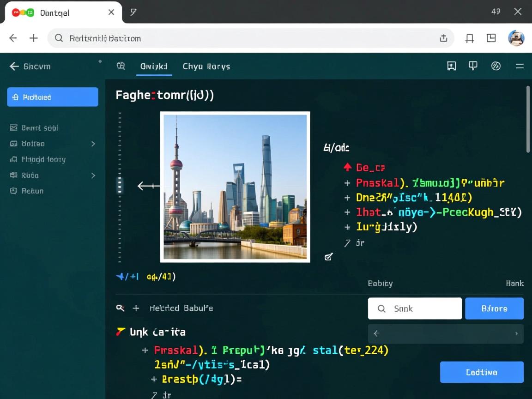
Task: Switch to the Chya Rorys tab
Action: point(206,66)
